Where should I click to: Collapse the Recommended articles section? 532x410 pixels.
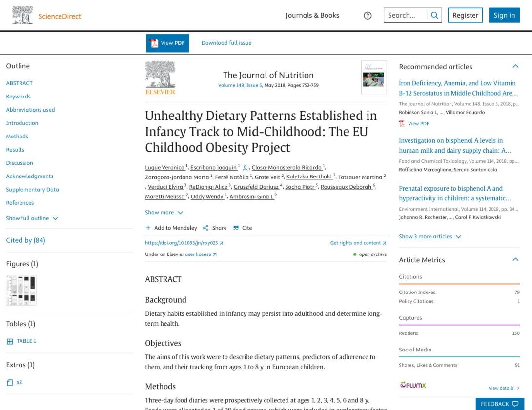pos(516,66)
